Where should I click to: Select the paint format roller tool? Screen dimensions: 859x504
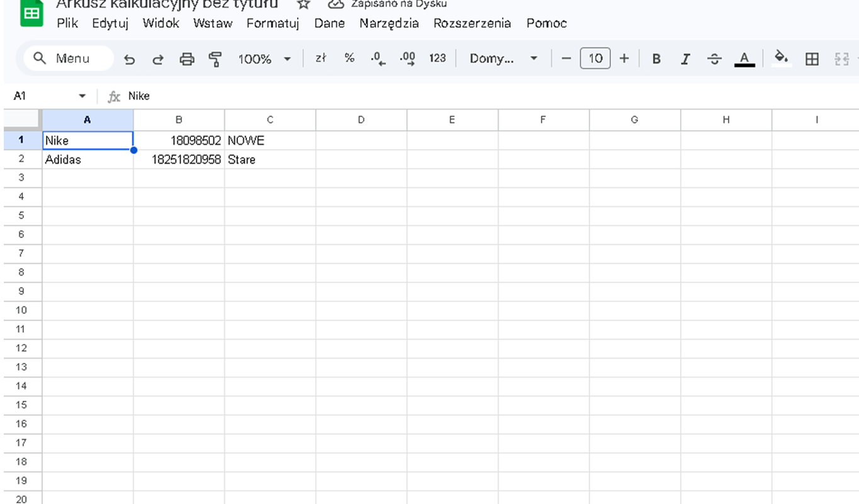215,59
